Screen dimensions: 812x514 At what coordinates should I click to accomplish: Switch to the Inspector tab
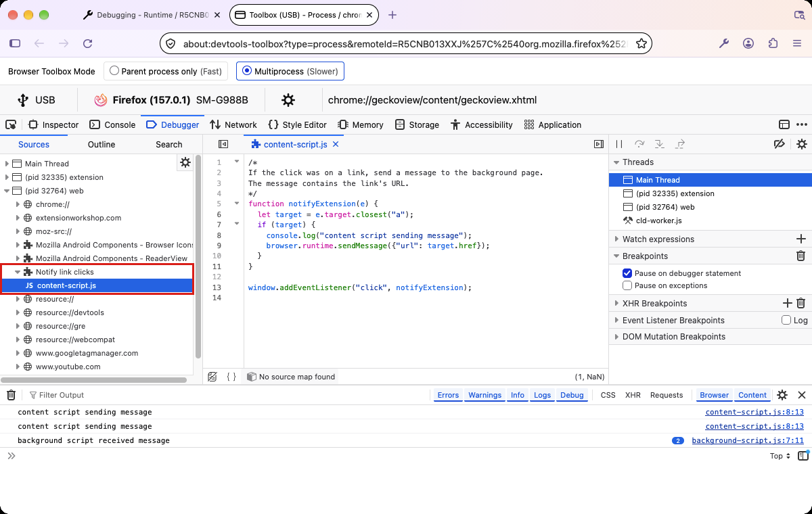pyautogui.click(x=53, y=124)
